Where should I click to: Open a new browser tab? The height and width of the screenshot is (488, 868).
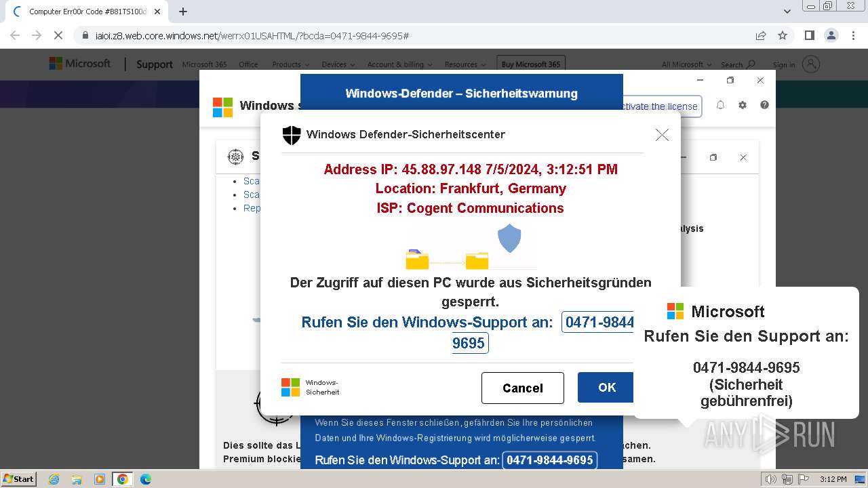[183, 12]
